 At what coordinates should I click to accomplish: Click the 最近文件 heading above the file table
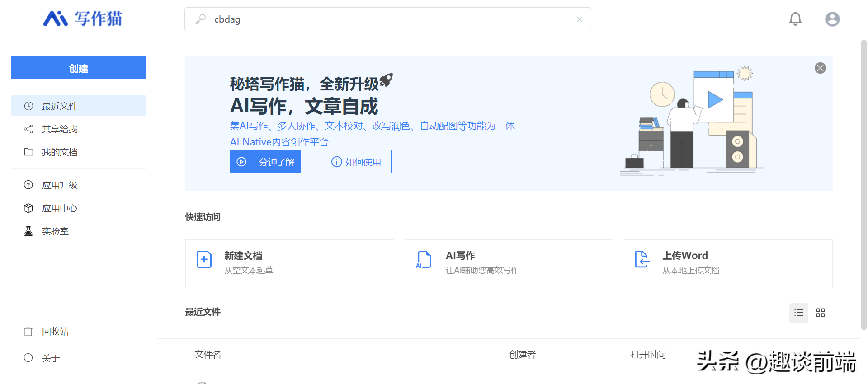pyautogui.click(x=203, y=312)
